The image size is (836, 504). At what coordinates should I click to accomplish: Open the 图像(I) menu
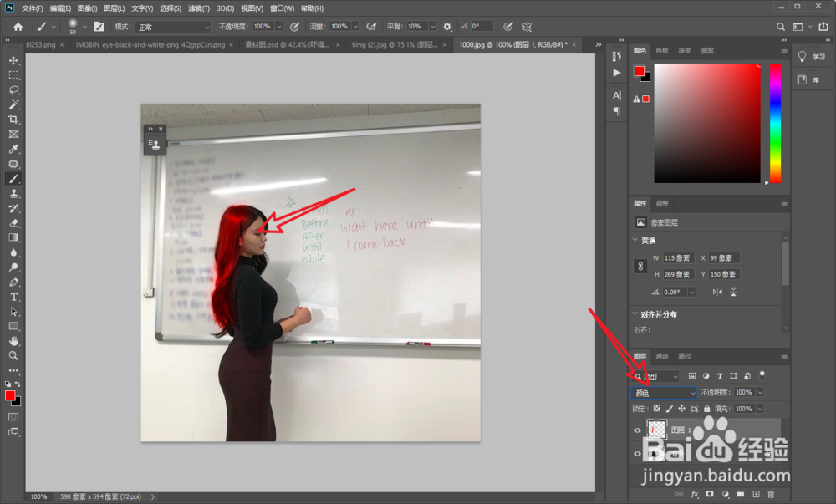(x=87, y=8)
